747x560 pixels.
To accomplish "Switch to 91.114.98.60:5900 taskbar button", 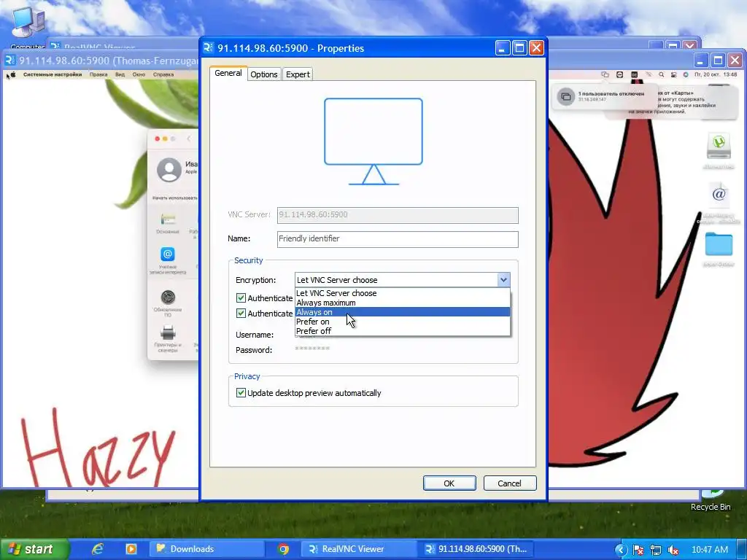I will click(x=475, y=549).
